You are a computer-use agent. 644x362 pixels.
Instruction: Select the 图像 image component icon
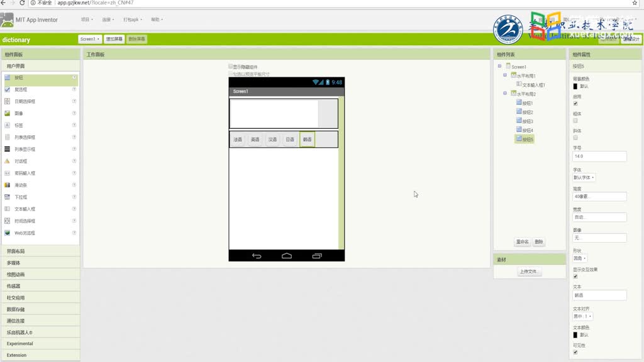point(8,113)
